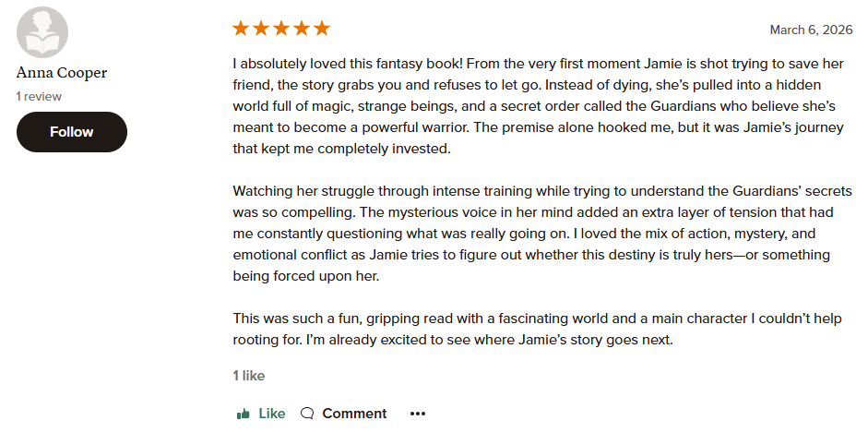The width and height of the screenshot is (868, 433).
Task: Click Anna Cooper's profile avatar
Action: [42, 32]
